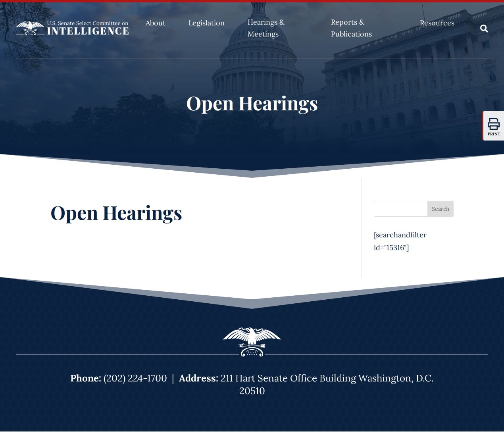
Task: Click the "U.S. Senate Select Committee on" text
Action: [88, 23]
